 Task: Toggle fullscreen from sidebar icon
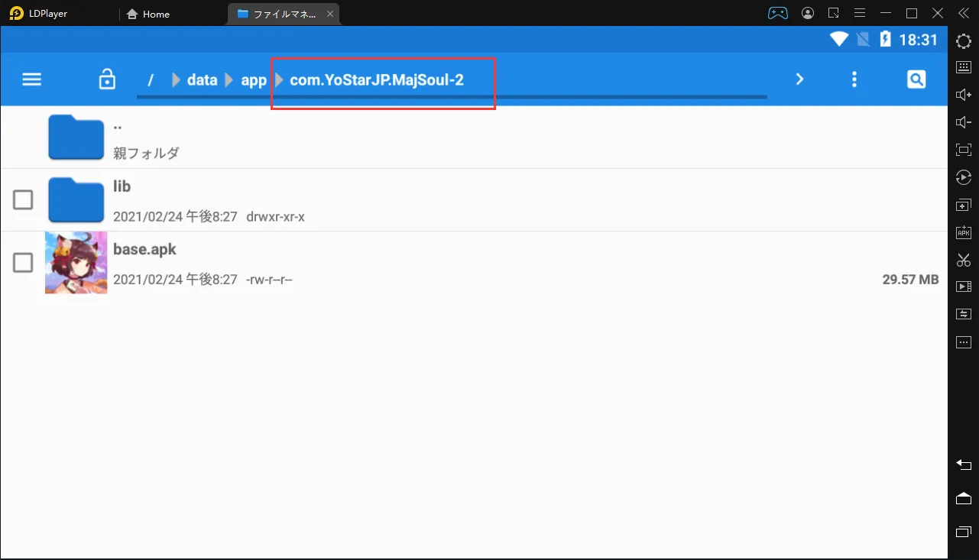tap(964, 150)
